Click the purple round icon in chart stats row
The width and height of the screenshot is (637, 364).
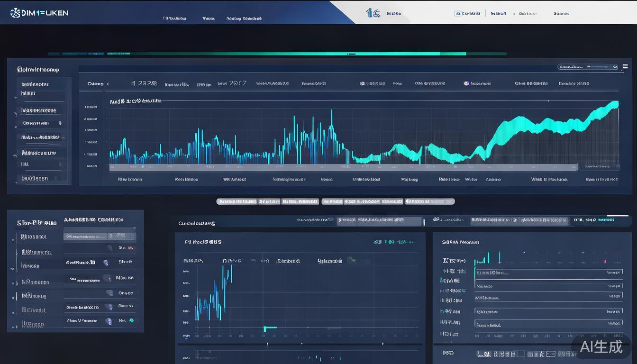click(466, 83)
